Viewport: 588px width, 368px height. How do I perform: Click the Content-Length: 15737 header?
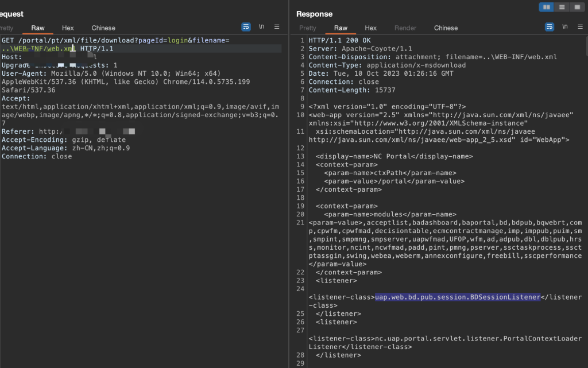(x=352, y=90)
